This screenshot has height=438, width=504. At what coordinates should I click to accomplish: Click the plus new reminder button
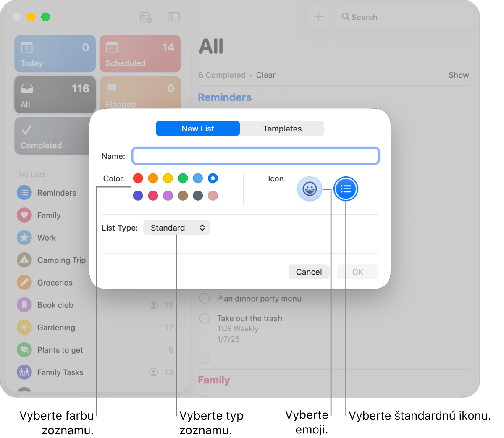[x=318, y=17]
